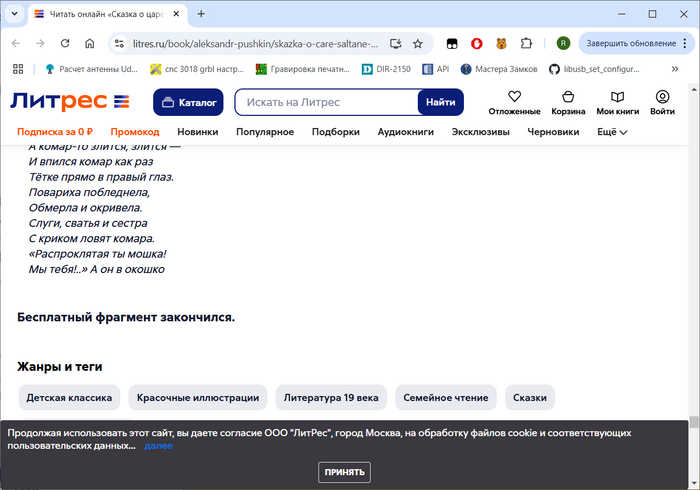The image size is (700, 490).
Task: Click the Каталог button
Action: (188, 102)
